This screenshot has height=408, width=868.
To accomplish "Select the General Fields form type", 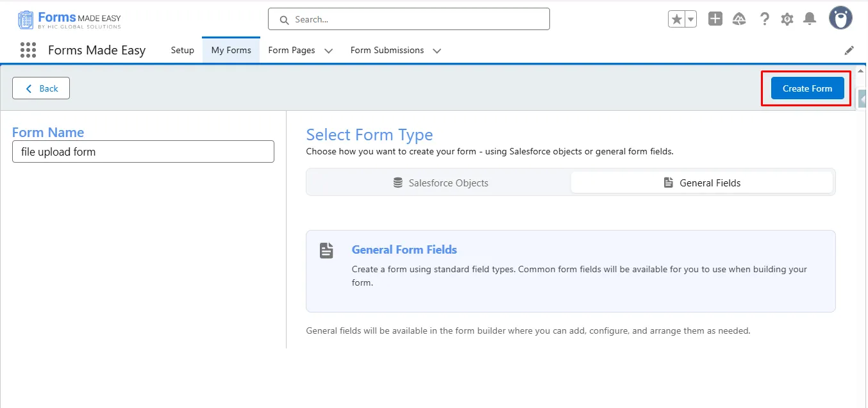I will click(x=702, y=183).
